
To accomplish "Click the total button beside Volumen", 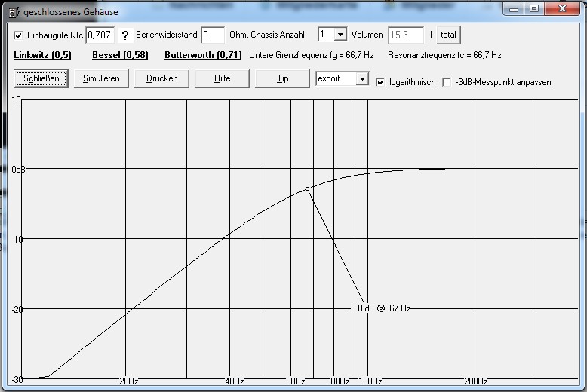I will tap(448, 35).
